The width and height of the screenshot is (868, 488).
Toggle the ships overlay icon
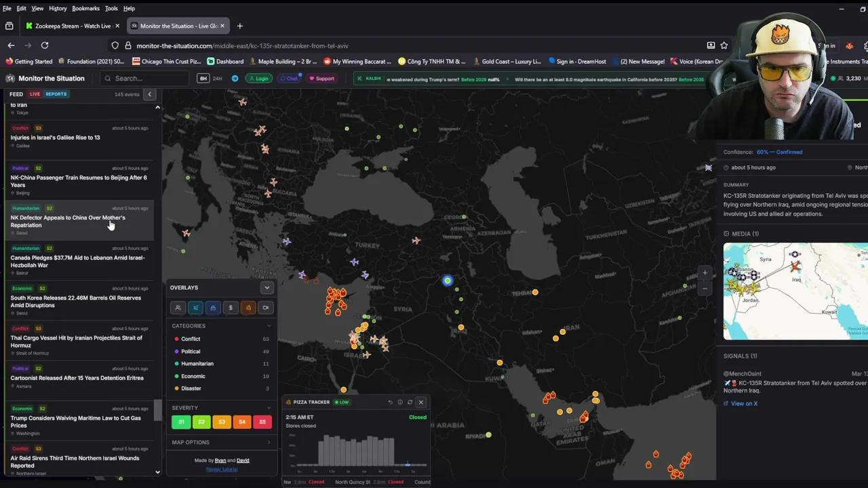[x=213, y=308]
